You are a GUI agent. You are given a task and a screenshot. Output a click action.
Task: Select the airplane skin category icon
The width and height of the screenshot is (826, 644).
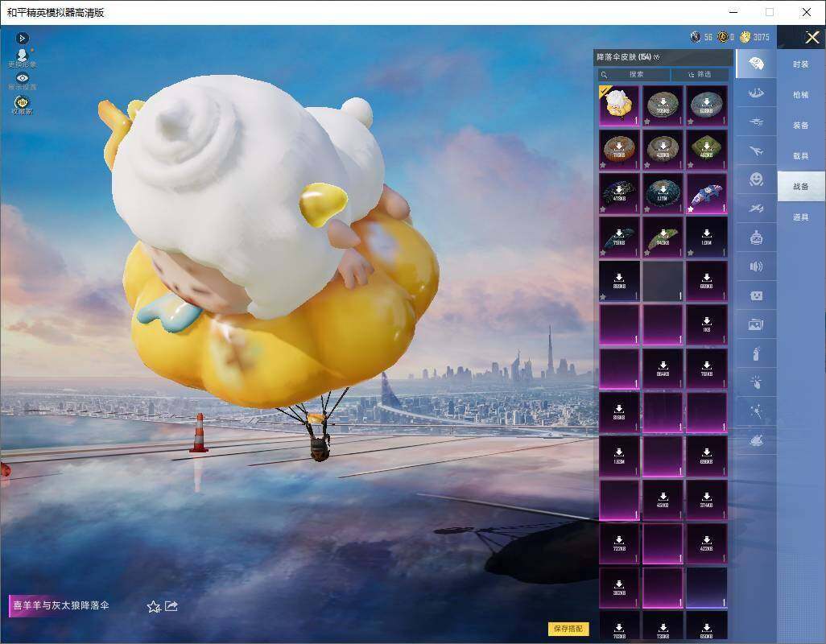756,151
